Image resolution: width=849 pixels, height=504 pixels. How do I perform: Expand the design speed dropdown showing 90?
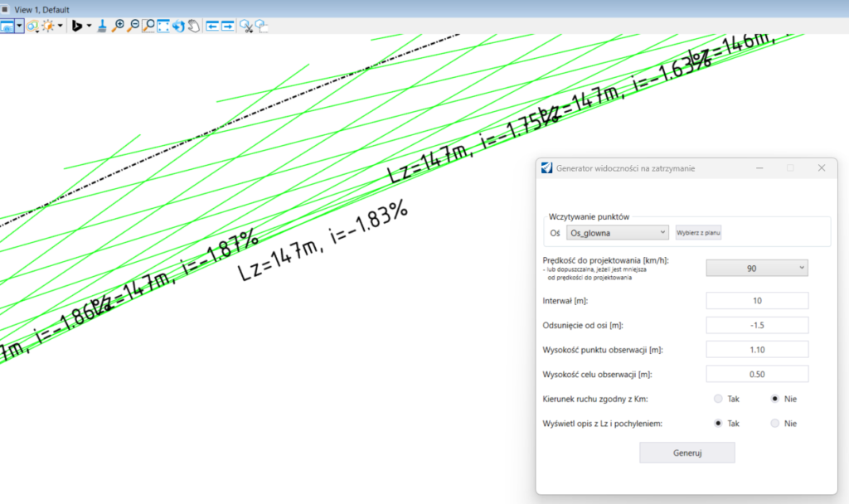pyautogui.click(x=756, y=268)
